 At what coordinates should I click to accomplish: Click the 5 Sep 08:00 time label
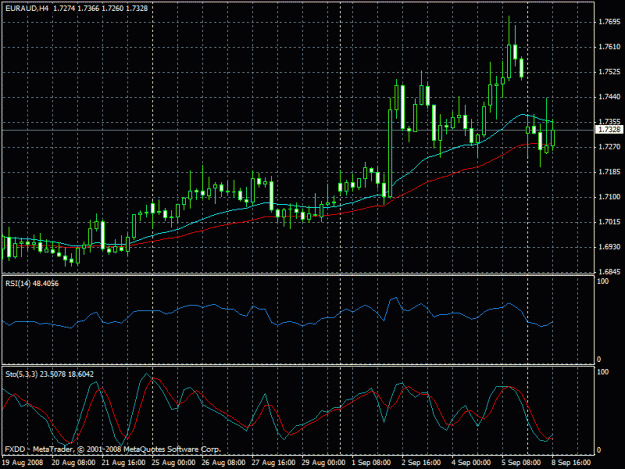521,463
